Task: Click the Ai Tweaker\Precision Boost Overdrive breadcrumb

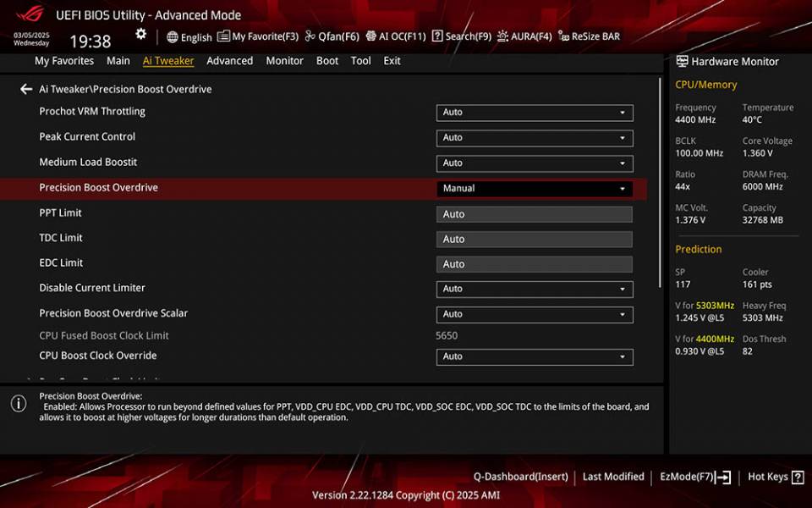Action: point(125,89)
